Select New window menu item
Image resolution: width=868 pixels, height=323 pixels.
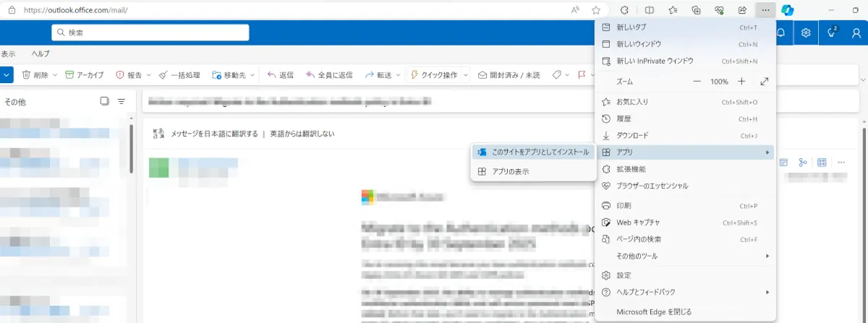pos(684,44)
